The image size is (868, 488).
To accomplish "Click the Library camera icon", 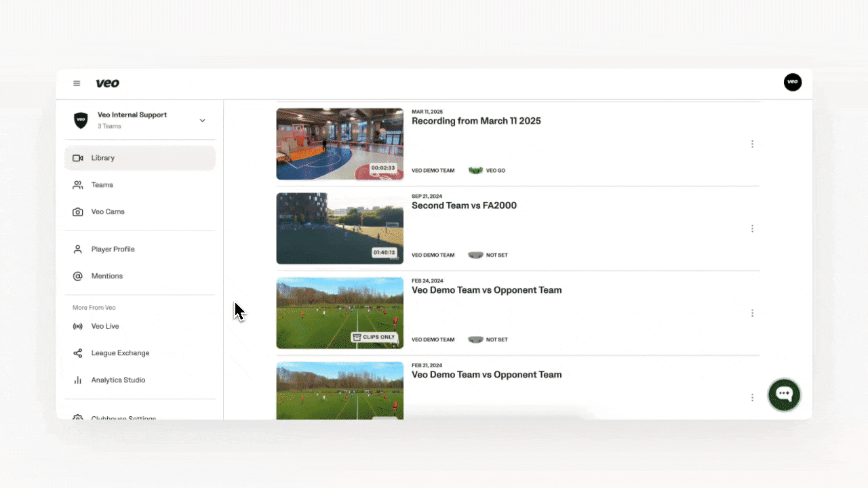I will click(78, 158).
